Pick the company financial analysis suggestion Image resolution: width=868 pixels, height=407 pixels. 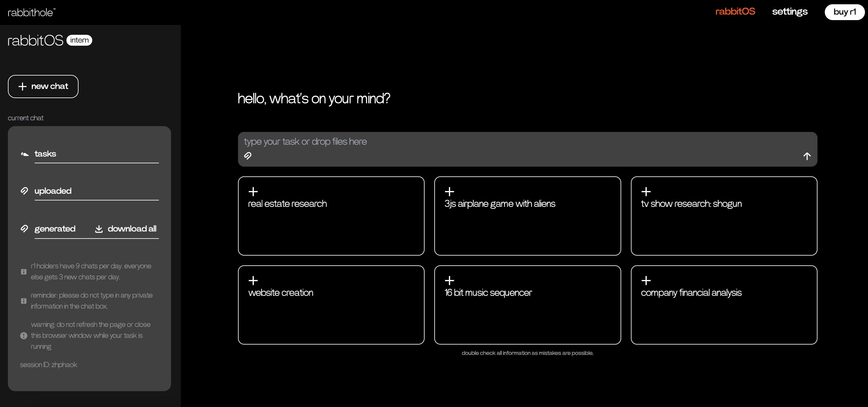724,305
